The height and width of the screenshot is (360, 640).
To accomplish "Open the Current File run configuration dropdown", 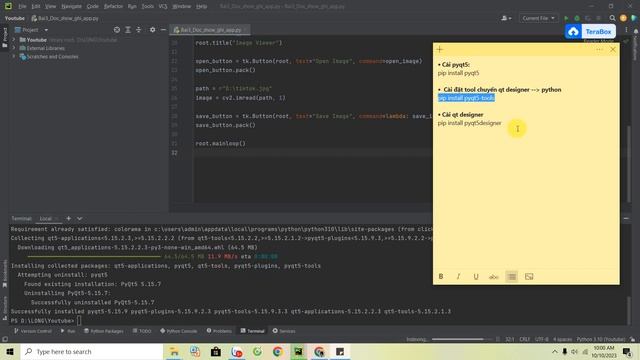I will pos(538,18).
